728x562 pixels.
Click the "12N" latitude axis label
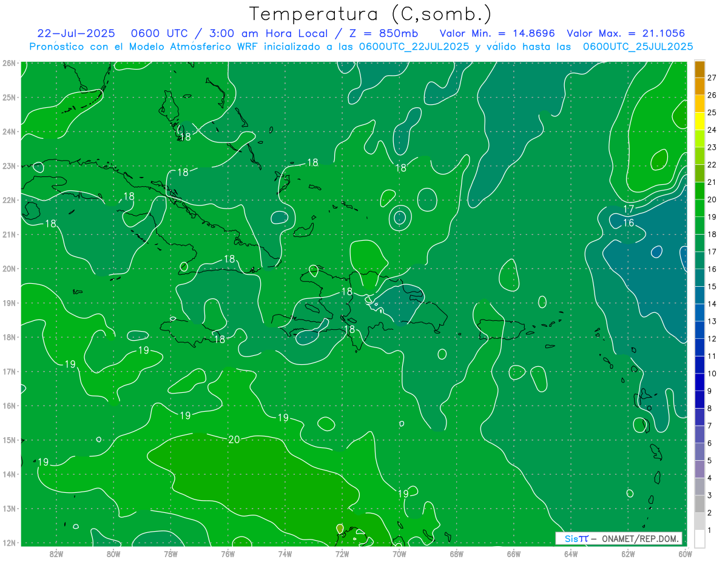[x=8, y=543]
